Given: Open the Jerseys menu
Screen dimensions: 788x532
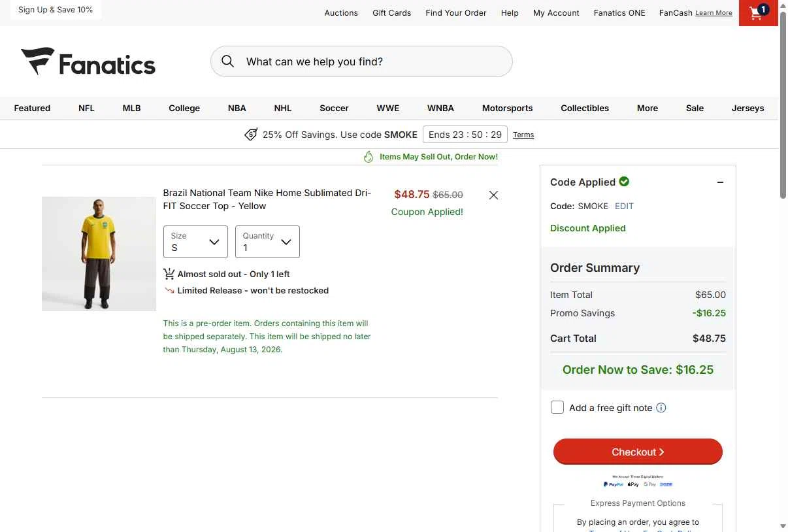Looking at the screenshot, I should 747,108.
